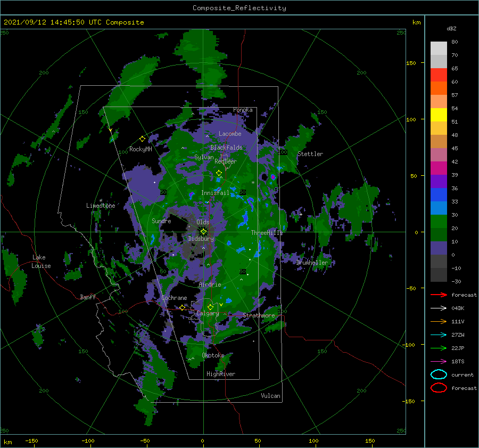Pick the magenta 39-42 dBZ swatch
Viewport: 479px width, 448px height.
point(439,168)
